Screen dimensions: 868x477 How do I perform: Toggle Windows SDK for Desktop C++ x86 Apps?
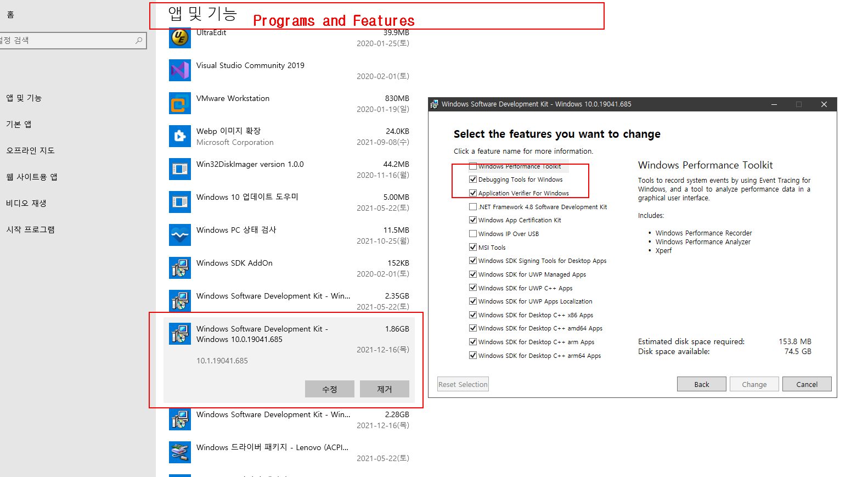point(473,315)
